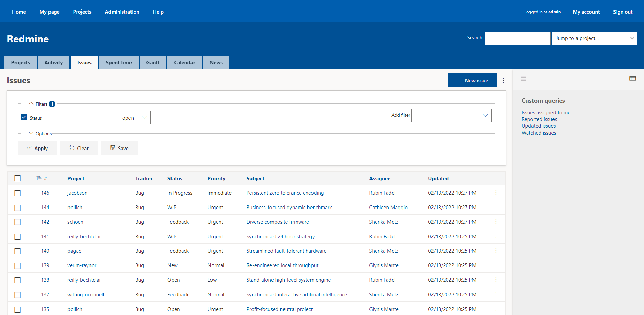Open the Administration menu

[x=122, y=12]
